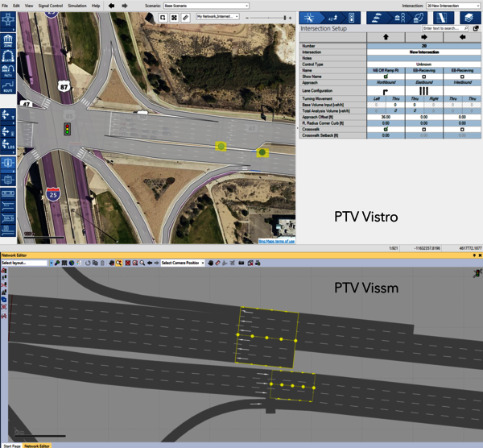Select the intersection tool in left sidebar
This screenshot has width=483, height=448.
[x=8, y=21]
